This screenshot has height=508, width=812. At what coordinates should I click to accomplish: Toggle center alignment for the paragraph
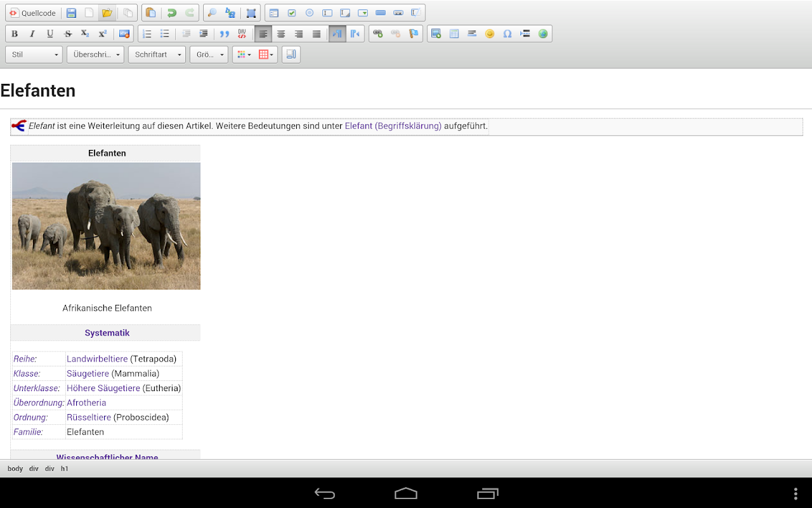tap(281, 34)
